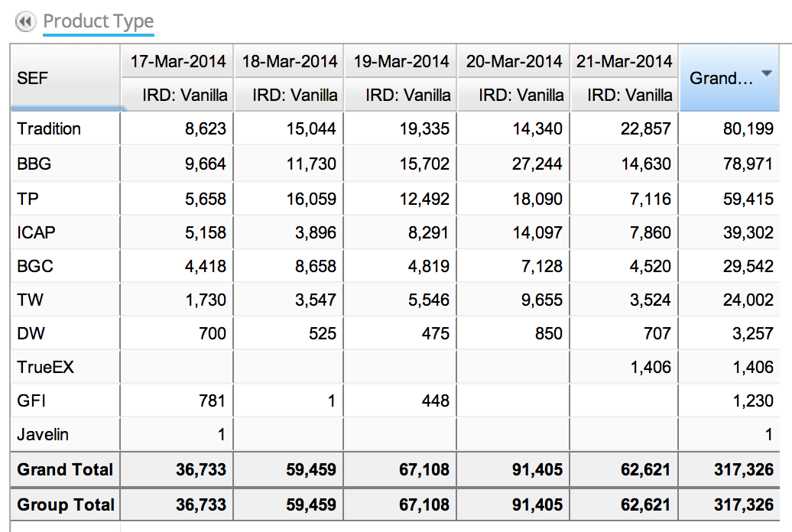Click 317,326 in the Grand Total row
The height and width of the screenshot is (532, 792).
click(744, 469)
